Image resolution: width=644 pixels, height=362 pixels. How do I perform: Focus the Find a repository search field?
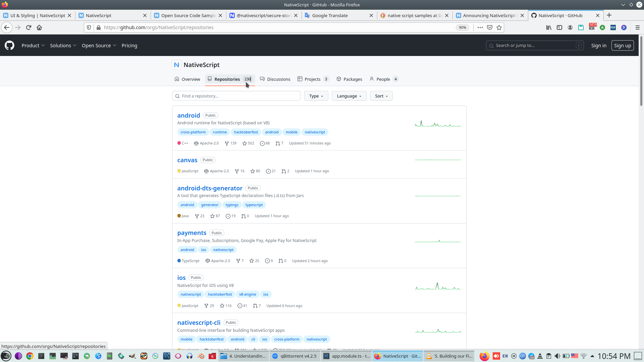[236, 96]
